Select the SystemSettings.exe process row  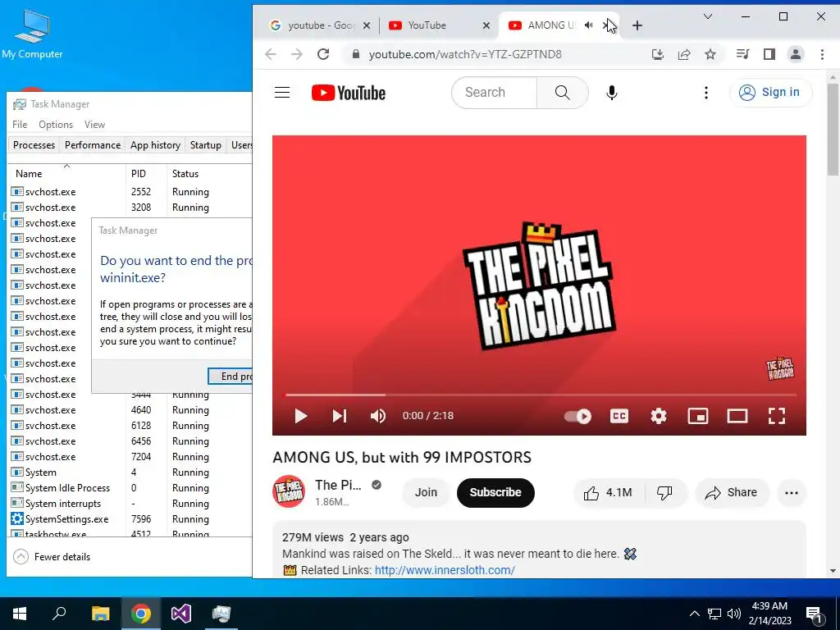[x=130, y=519]
